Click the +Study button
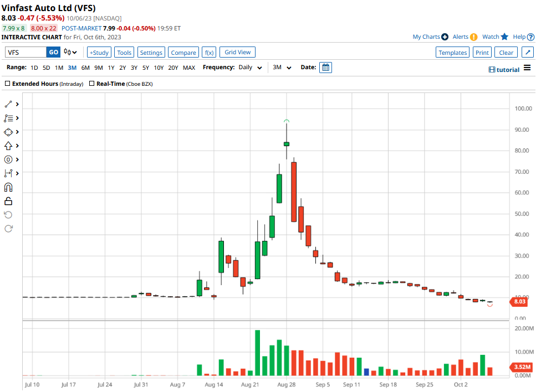 [x=99, y=53]
